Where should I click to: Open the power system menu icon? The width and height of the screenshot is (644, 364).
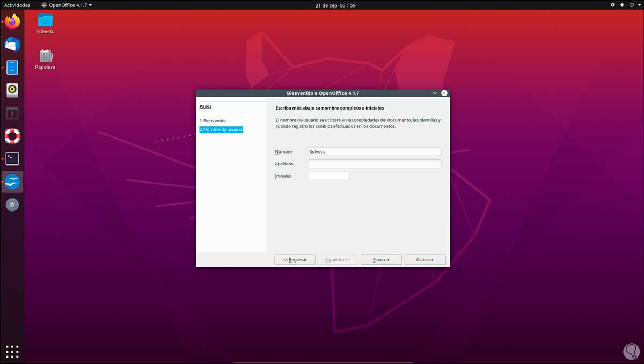[632, 5]
